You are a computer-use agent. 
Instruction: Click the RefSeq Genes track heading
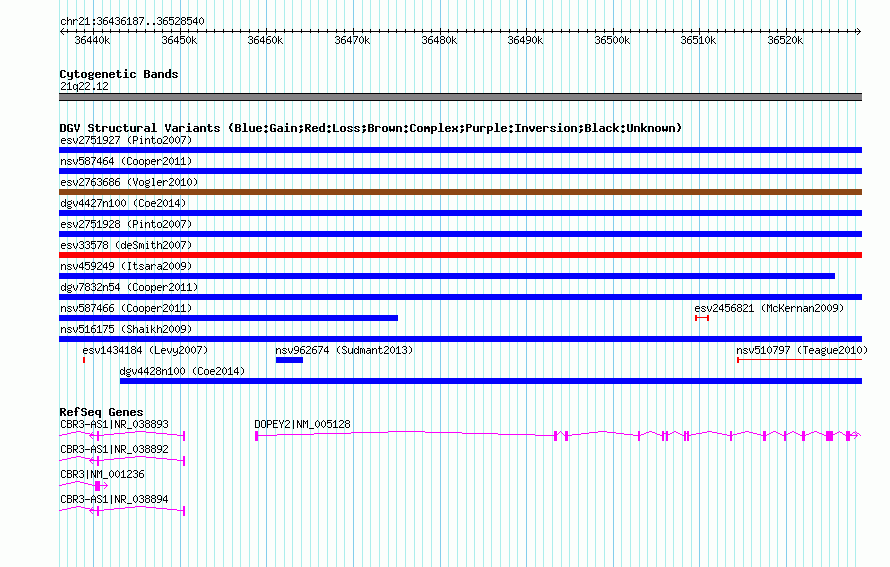click(101, 412)
